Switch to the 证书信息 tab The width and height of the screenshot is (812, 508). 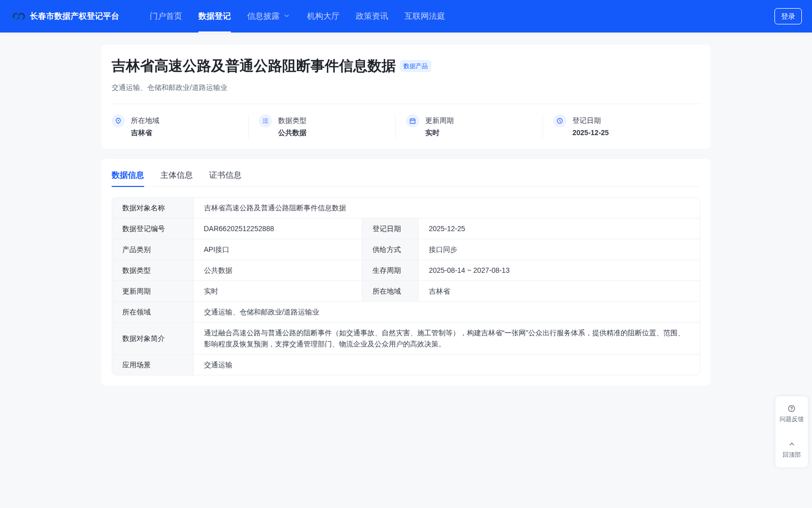click(x=225, y=175)
